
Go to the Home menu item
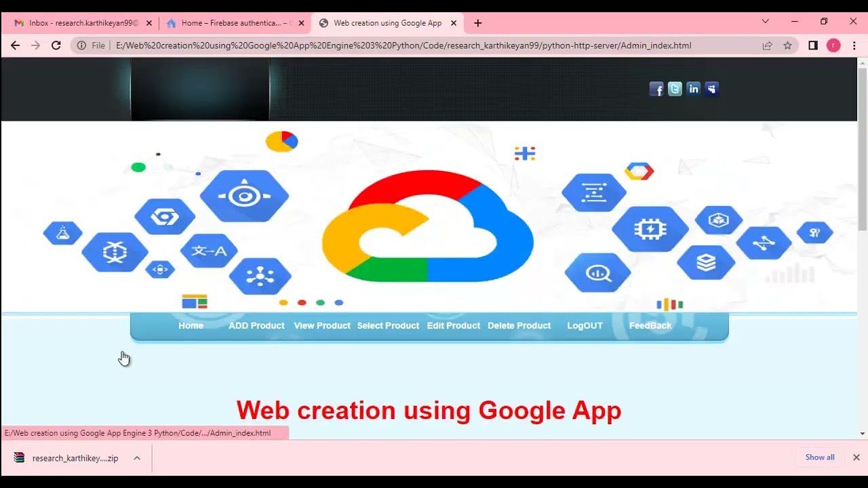point(191,326)
